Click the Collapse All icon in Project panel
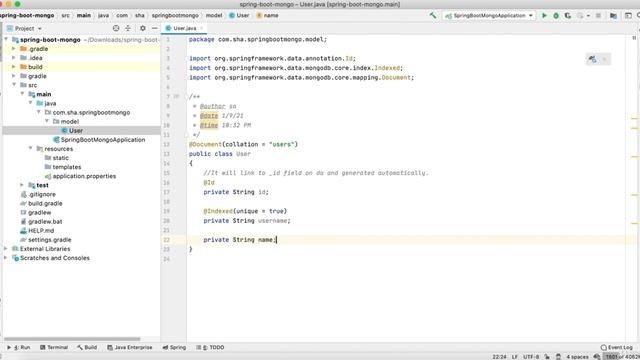 128,28
